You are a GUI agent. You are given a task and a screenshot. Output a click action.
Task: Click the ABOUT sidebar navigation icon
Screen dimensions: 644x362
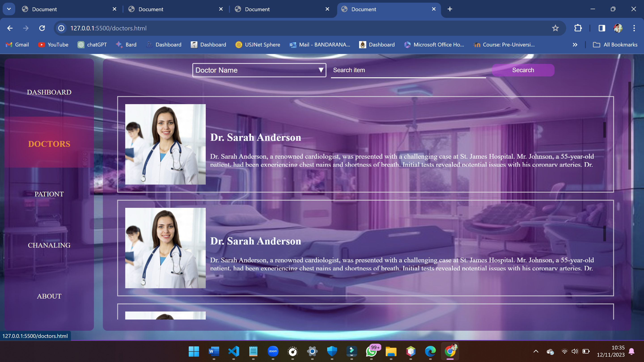49,296
